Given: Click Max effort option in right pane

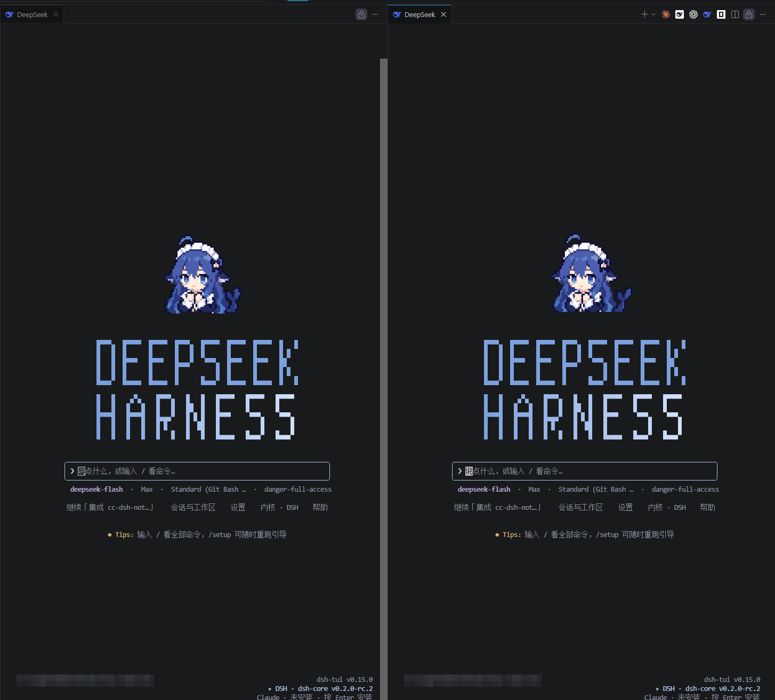Looking at the screenshot, I should tap(534, 489).
